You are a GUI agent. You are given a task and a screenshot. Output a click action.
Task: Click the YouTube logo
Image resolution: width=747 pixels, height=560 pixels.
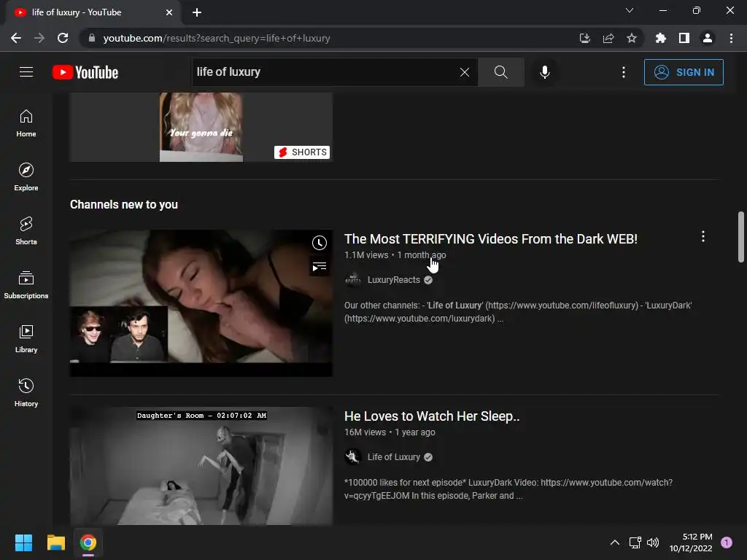85,72
